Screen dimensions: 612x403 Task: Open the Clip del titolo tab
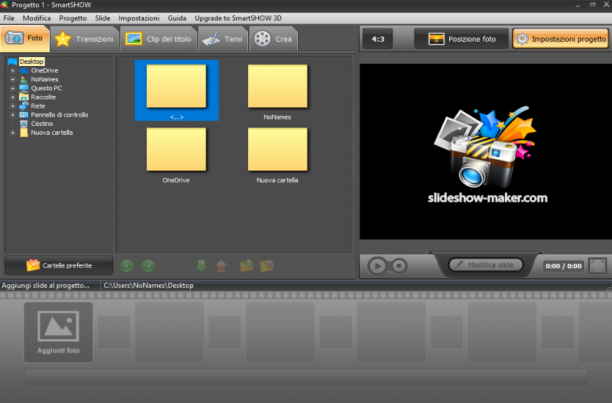pos(158,39)
